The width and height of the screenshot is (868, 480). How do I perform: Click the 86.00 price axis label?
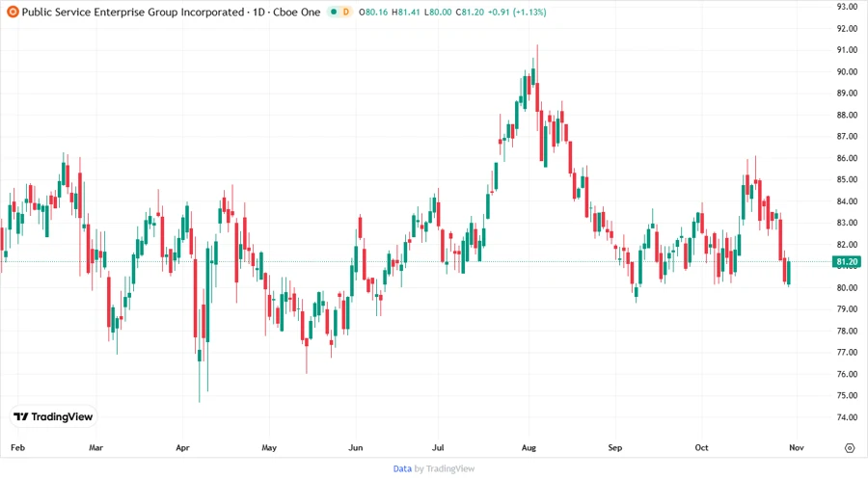tap(847, 158)
